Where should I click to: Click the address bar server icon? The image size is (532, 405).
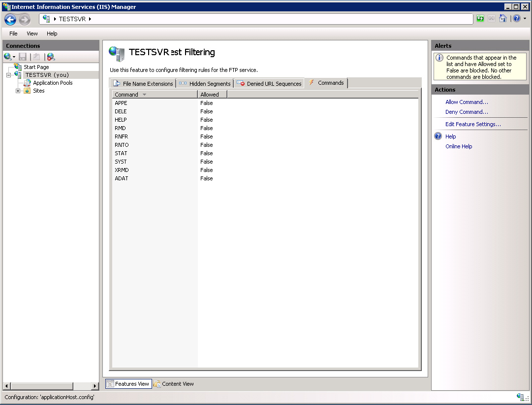46,19
